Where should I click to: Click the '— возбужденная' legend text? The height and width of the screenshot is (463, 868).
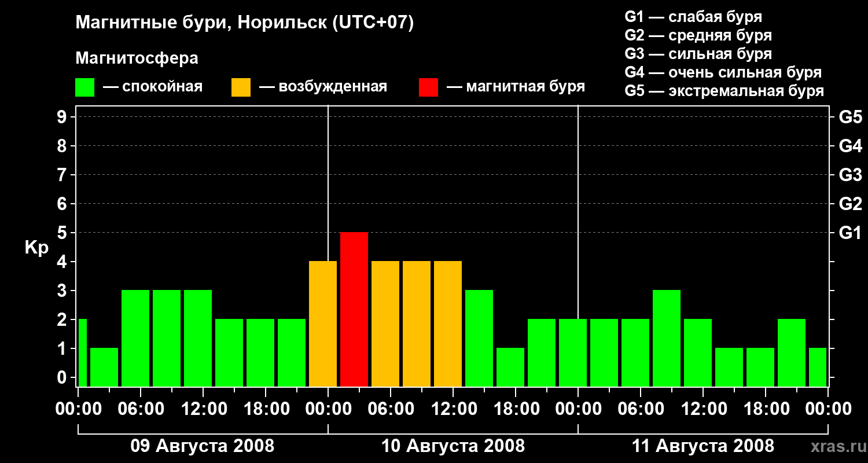coord(323,87)
